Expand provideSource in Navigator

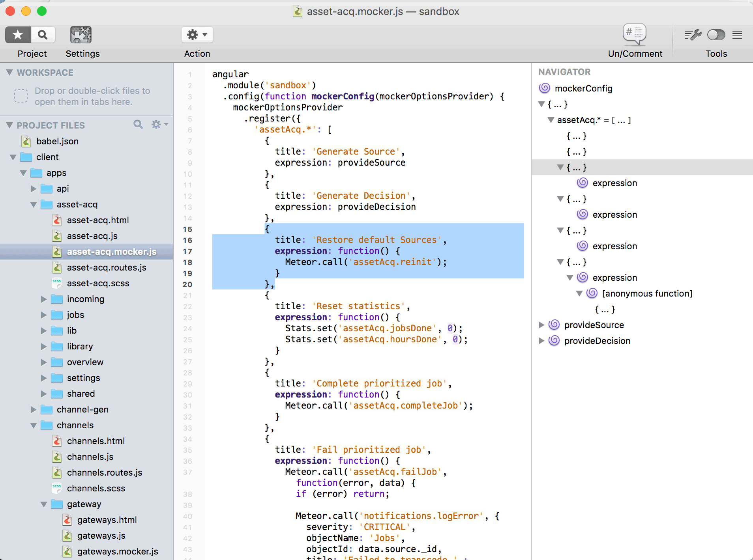pyautogui.click(x=541, y=325)
